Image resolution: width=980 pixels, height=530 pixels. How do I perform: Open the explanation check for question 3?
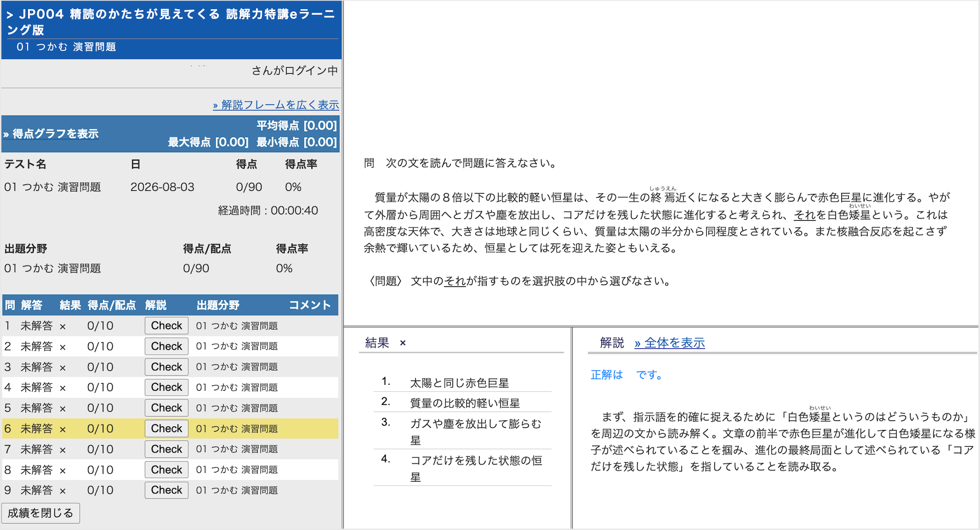click(x=166, y=367)
